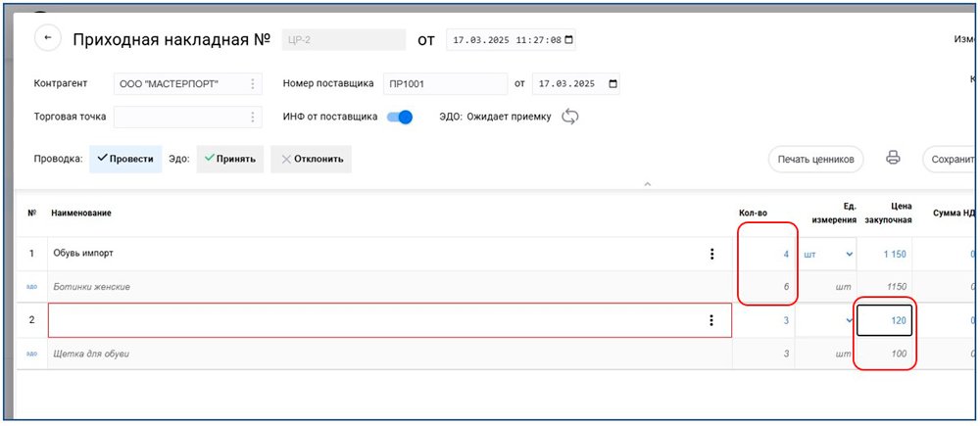Open calendar picker for supplier date

pyautogui.click(x=613, y=84)
